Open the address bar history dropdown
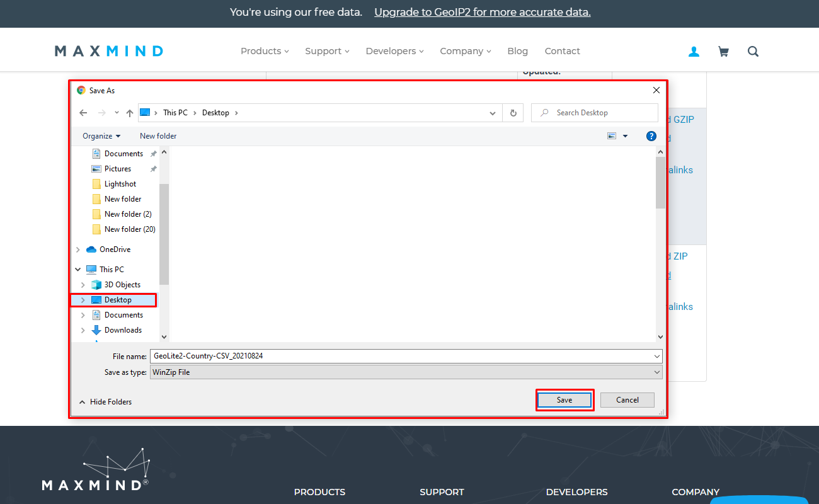The width and height of the screenshot is (819, 504). point(493,113)
